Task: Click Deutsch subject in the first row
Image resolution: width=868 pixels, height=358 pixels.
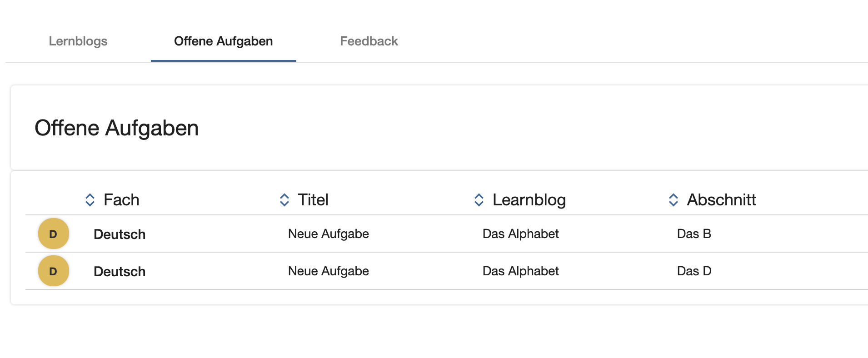Action: click(x=120, y=234)
